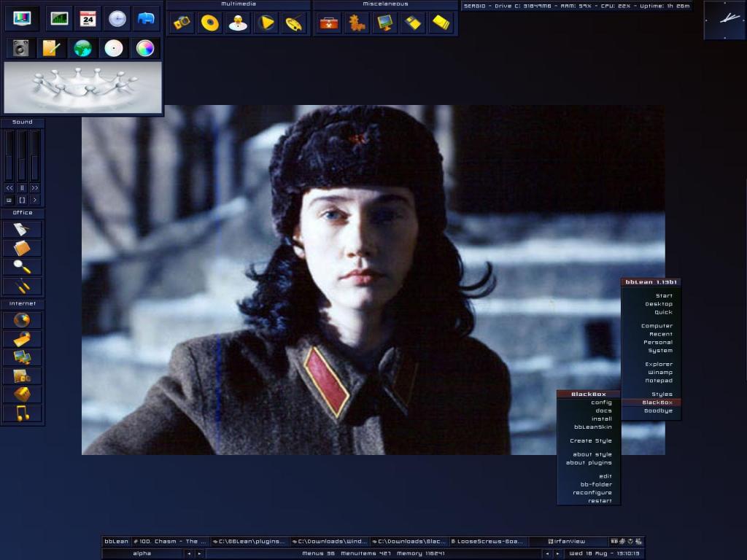Adjust the third Sound volume slider

pyautogui.click(x=35, y=156)
